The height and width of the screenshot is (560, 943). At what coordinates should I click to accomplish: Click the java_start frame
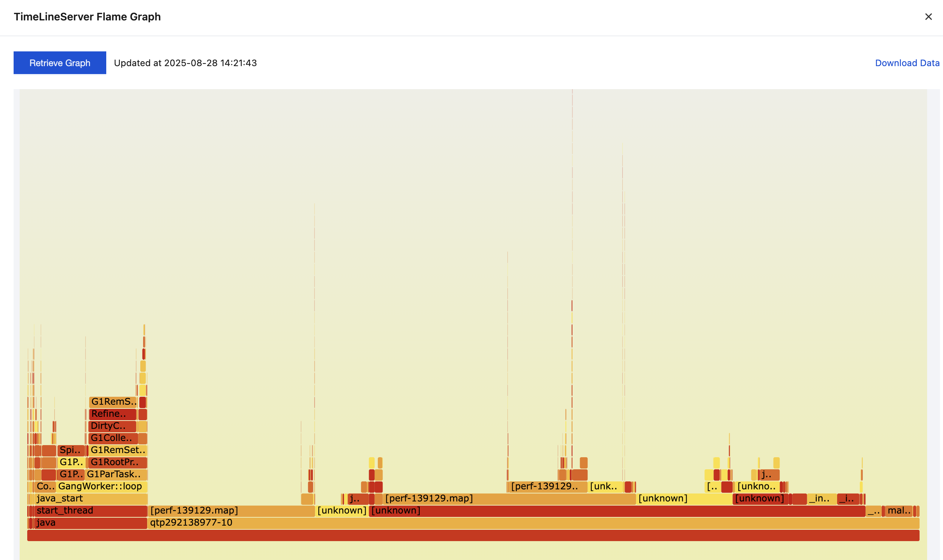[91, 499]
